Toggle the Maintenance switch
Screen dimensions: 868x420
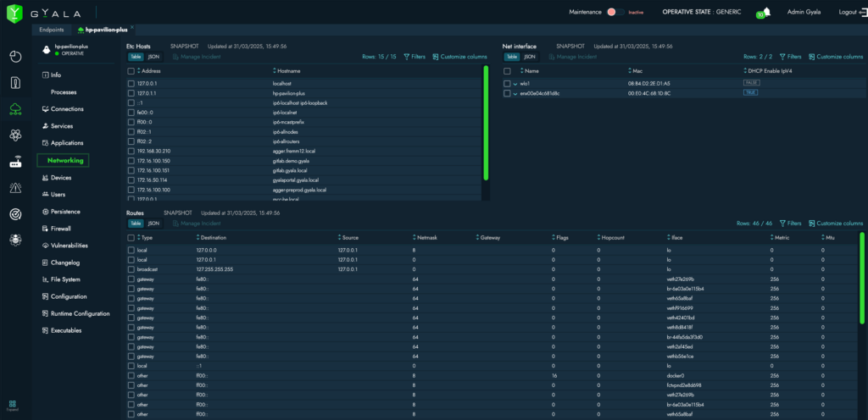click(x=616, y=12)
